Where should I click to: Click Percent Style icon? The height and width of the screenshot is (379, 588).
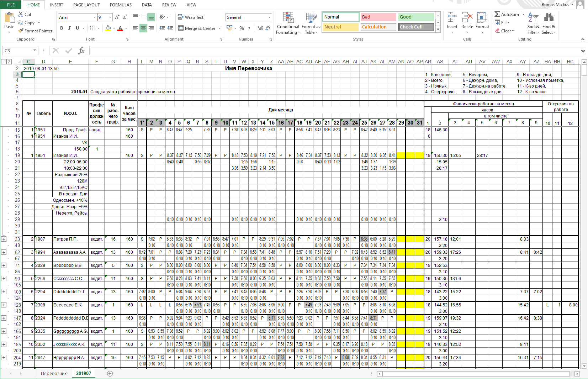pos(242,28)
